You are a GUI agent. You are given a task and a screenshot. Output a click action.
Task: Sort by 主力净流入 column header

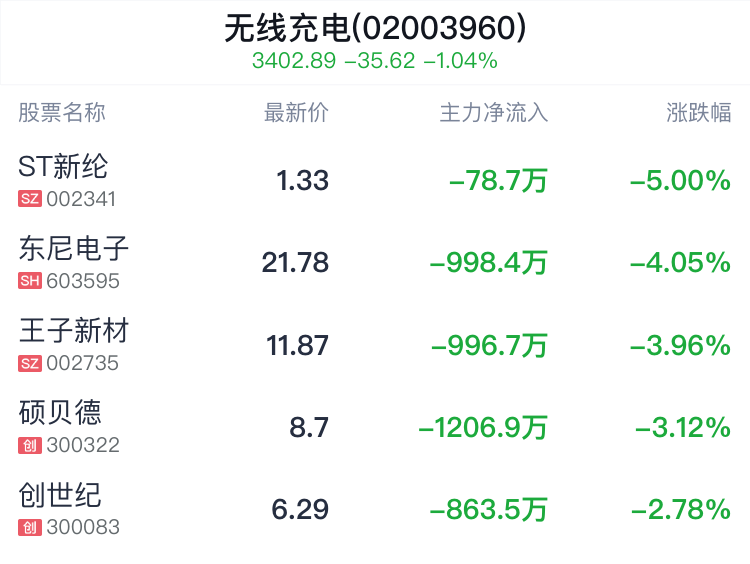(x=494, y=113)
